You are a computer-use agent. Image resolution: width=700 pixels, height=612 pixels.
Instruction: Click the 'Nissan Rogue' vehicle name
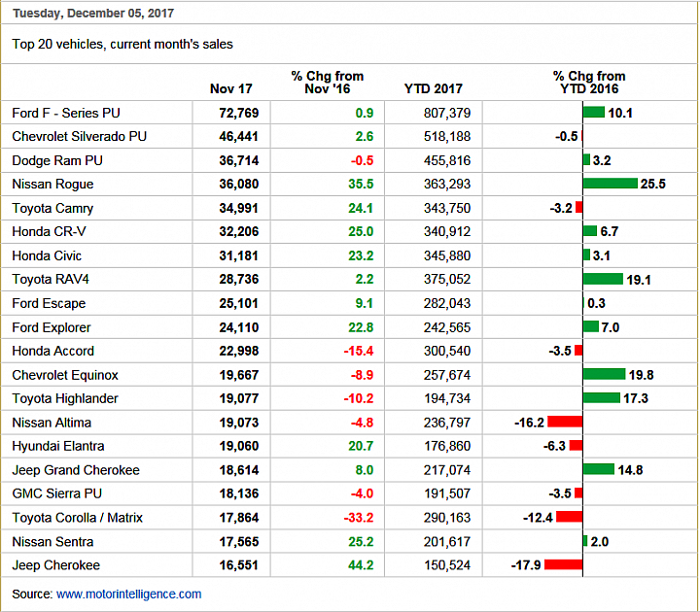click(52, 185)
